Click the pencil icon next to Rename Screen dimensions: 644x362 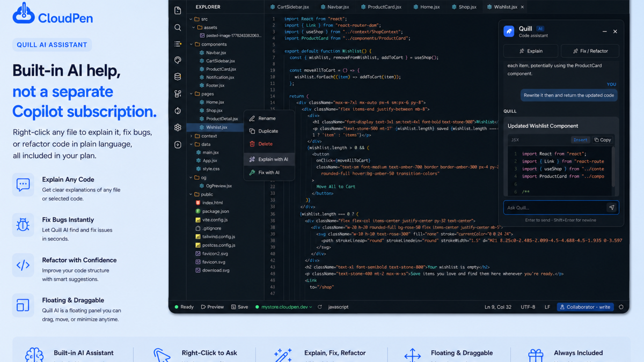252,119
